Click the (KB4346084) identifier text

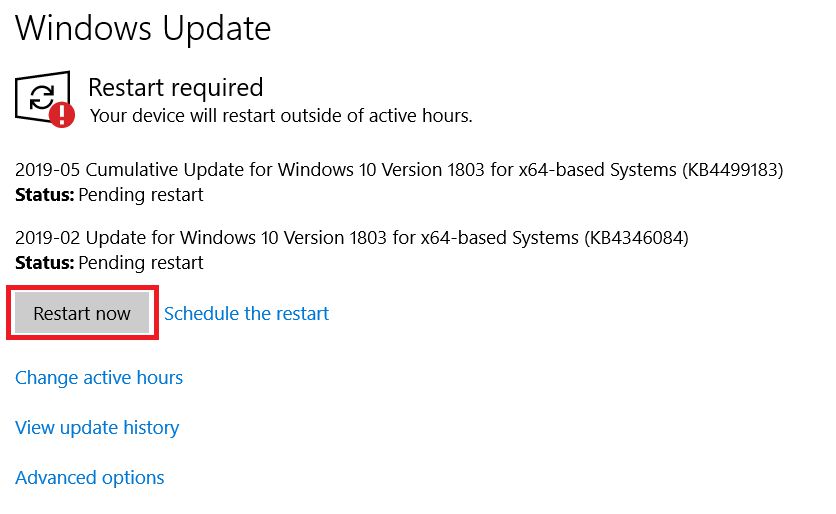pos(637,238)
